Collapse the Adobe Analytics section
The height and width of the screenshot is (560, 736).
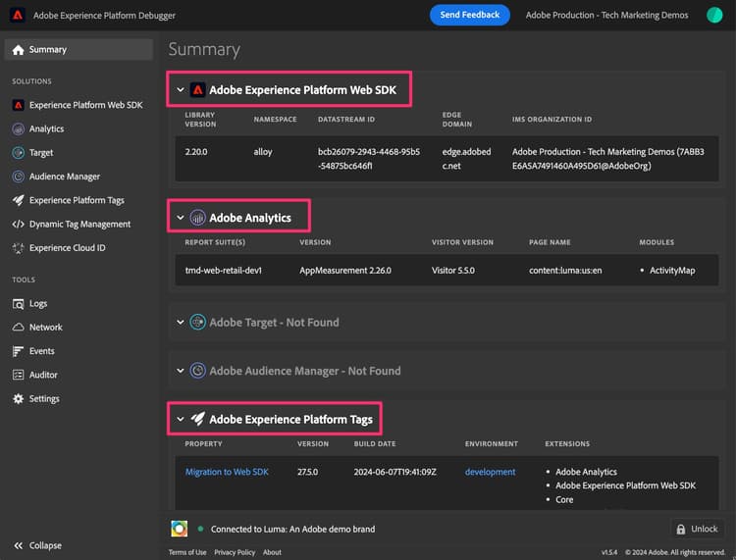181,218
